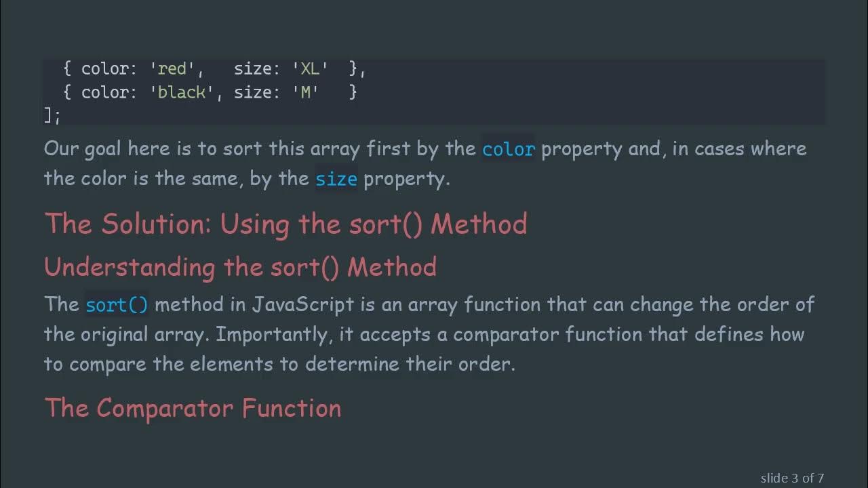Click the 'size:' key in the red object line
868x488 pixels.
coord(253,68)
